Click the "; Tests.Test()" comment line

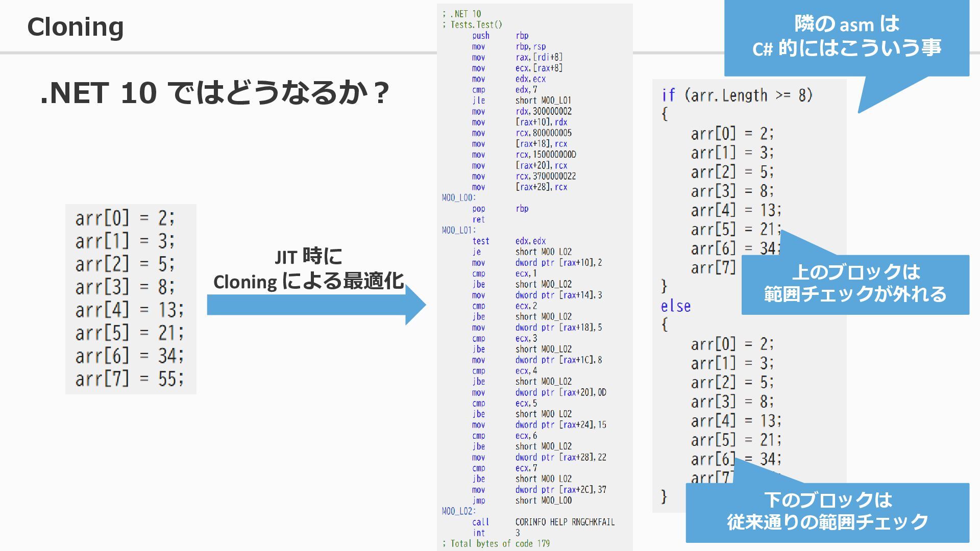(x=472, y=24)
